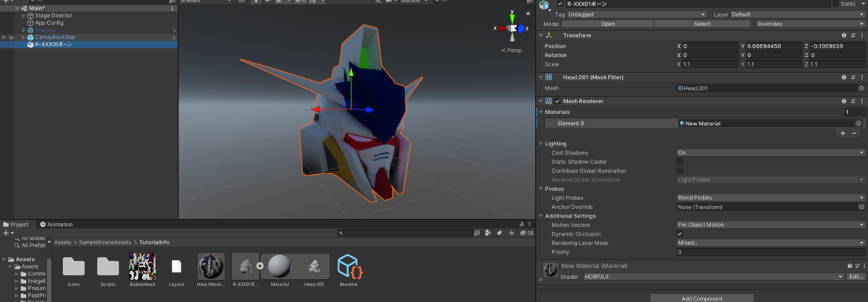This screenshot has height=302, width=868.
Task: Click the model Open button
Action: click(607, 24)
